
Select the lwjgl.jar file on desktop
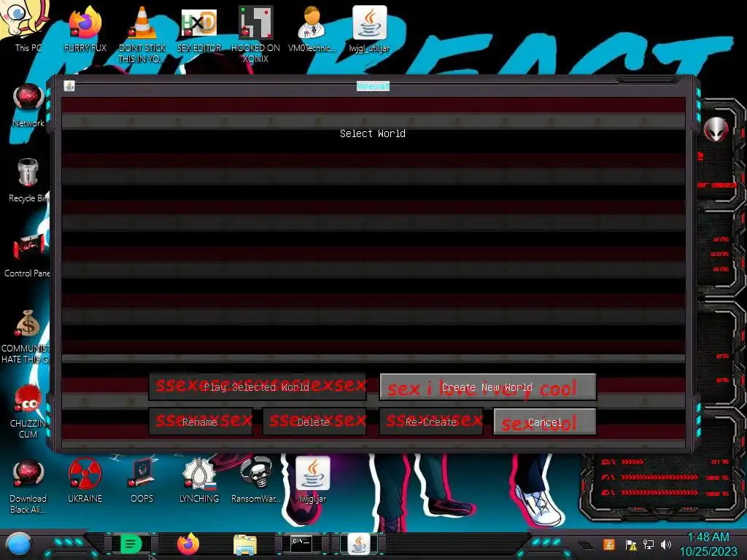(312, 481)
